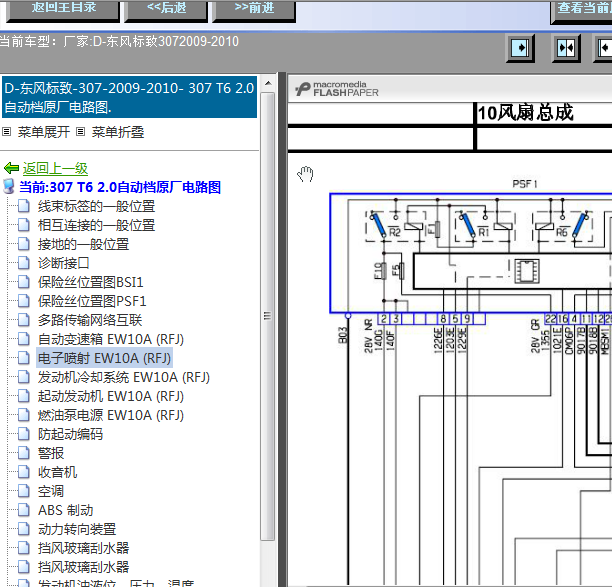The image size is (612, 587).
Task: Click 菜单展开 expand menu icon
Action: (x=6, y=132)
